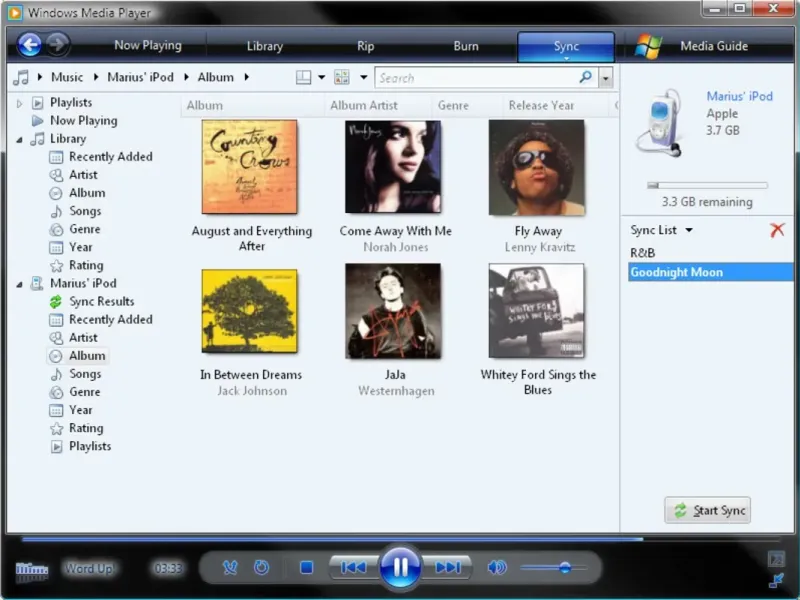Collapse the Library tree node
Screen dimensions: 800x600
[19, 139]
